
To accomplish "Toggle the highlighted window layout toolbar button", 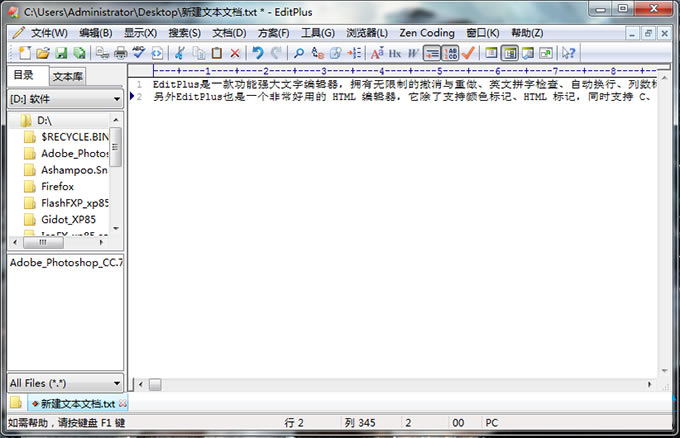I will click(x=510, y=53).
